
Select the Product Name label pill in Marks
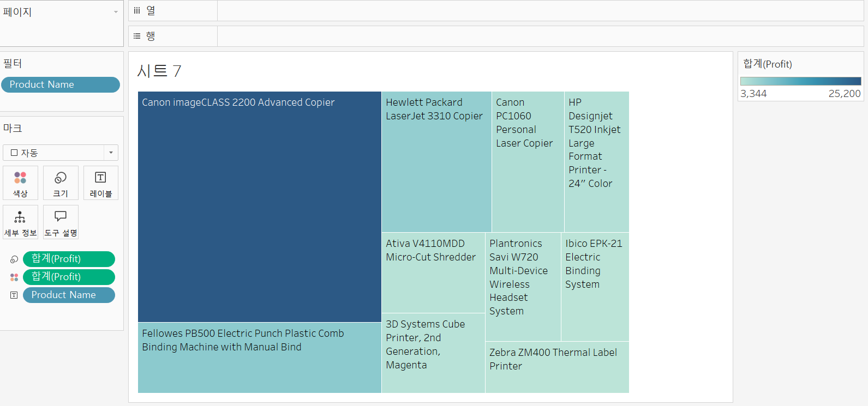click(69, 295)
